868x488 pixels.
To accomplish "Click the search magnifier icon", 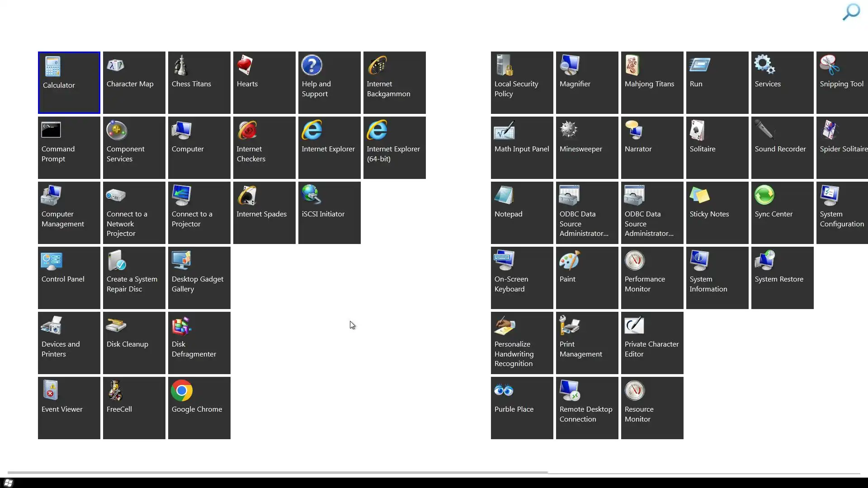I will (x=851, y=12).
